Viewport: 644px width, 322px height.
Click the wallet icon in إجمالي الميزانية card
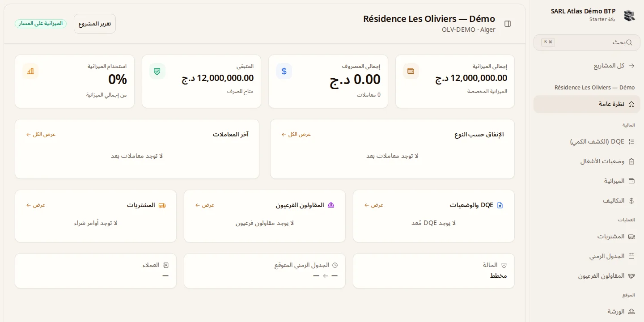411,71
